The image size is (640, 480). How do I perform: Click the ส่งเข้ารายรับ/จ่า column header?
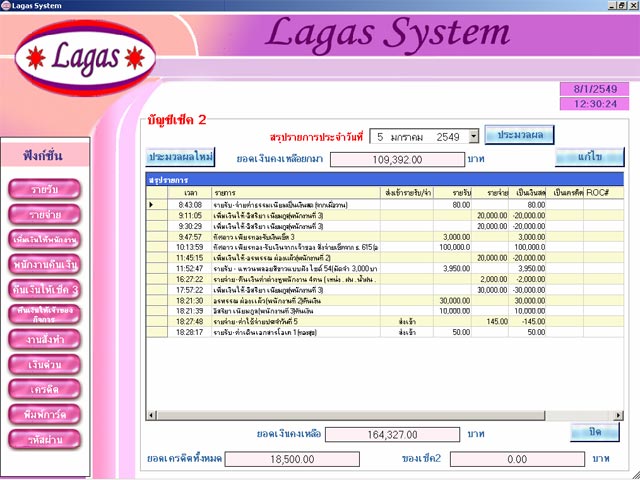(407, 193)
